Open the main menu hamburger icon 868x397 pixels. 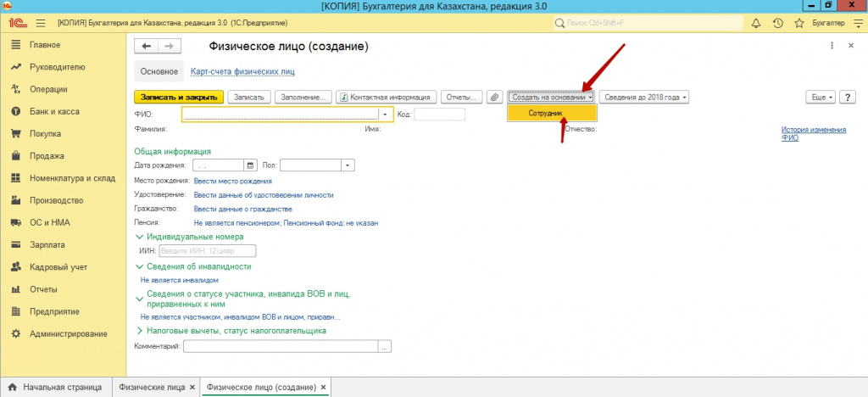(x=40, y=23)
